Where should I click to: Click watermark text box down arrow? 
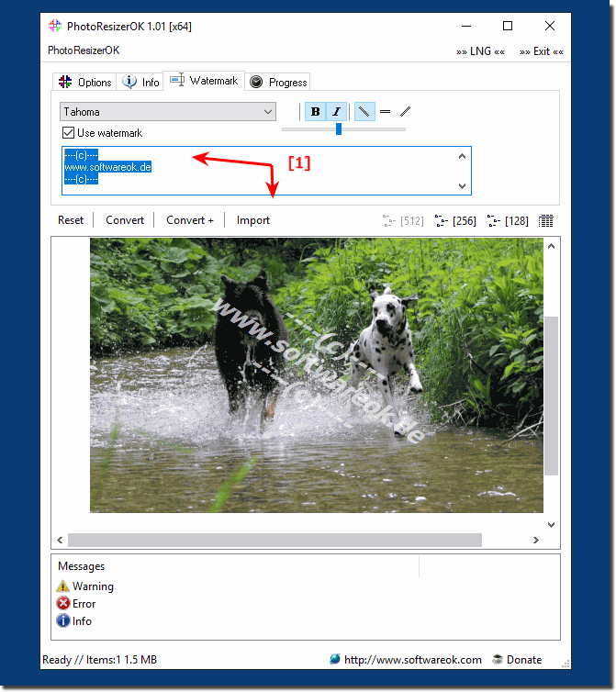coord(462,185)
